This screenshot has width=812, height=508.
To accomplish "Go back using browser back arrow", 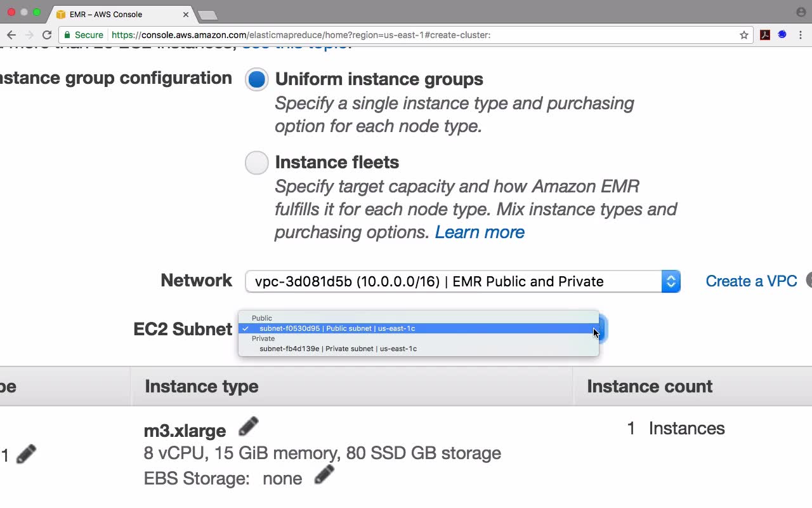I will [x=11, y=35].
